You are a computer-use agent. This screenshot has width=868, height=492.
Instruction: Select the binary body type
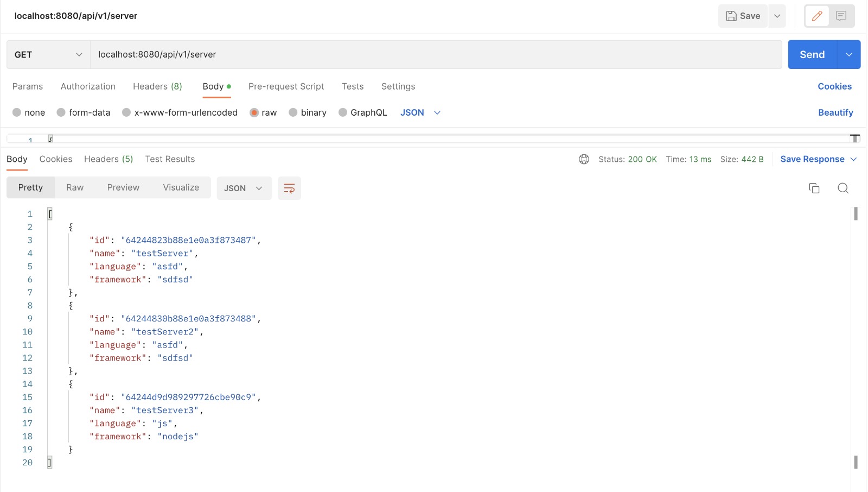pos(293,112)
